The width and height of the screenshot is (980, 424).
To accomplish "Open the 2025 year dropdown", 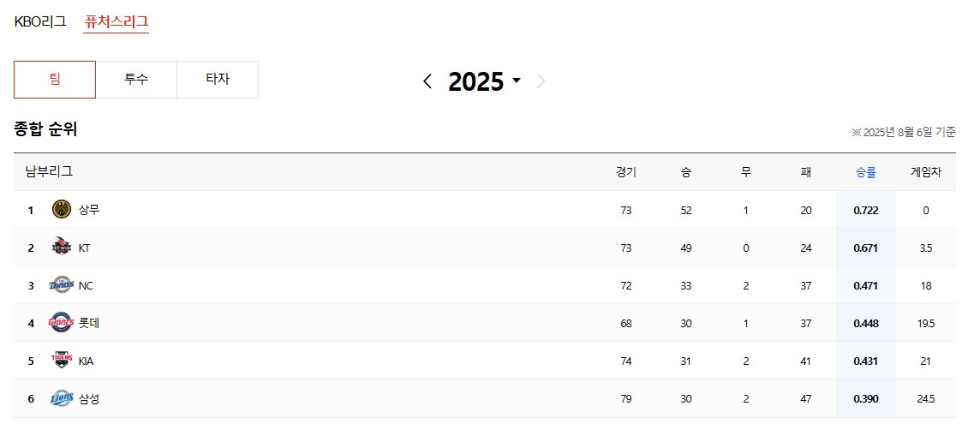I will click(x=484, y=81).
